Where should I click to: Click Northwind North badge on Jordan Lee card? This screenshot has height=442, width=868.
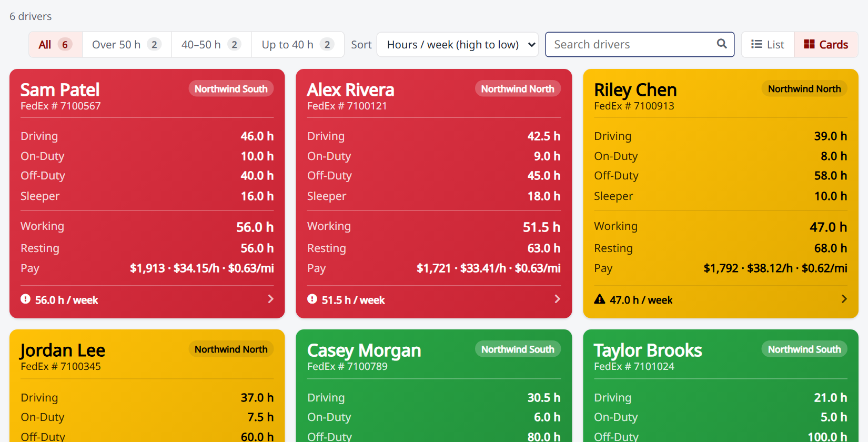pyautogui.click(x=231, y=349)
